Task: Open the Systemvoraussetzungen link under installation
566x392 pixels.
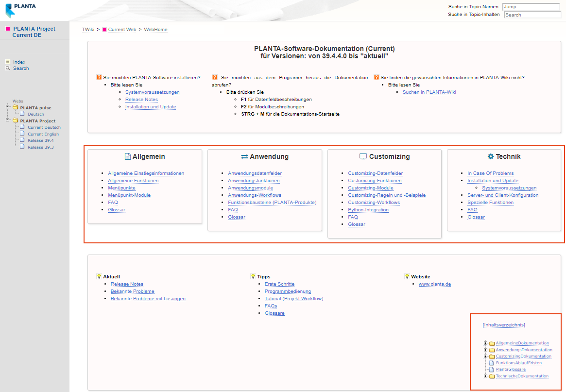Action: (152, 92)
